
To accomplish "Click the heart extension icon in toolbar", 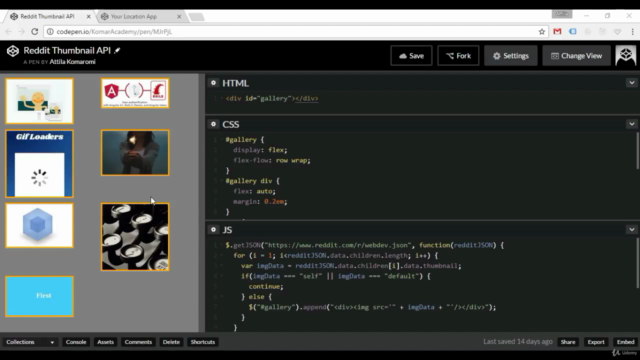I will (x=618, y=31).
